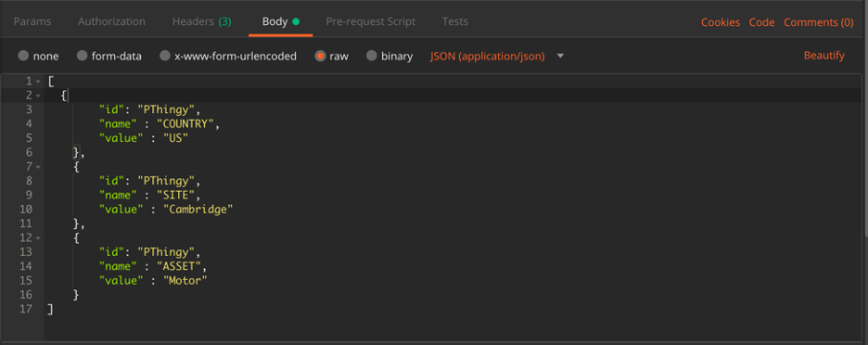Select x-www-form-urlencoded body type
This screenshot has width=868, height=345.
tap(165, 56)
